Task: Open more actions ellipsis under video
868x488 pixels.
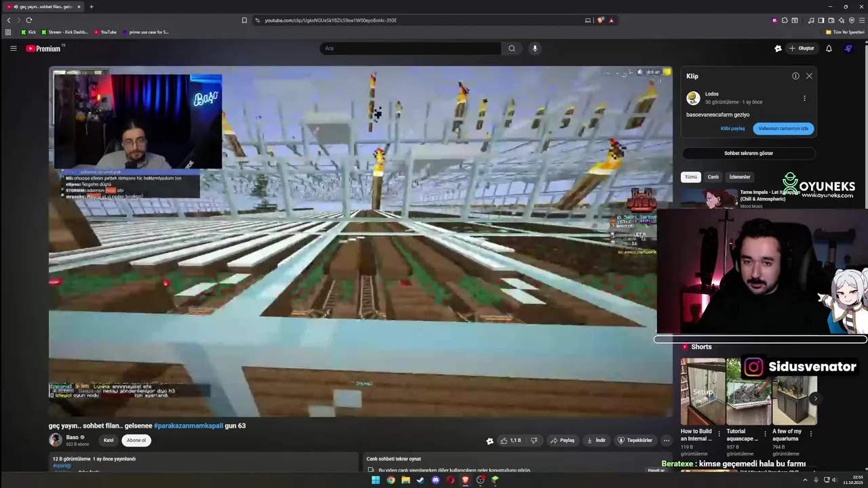Action: tap(666, 440)
